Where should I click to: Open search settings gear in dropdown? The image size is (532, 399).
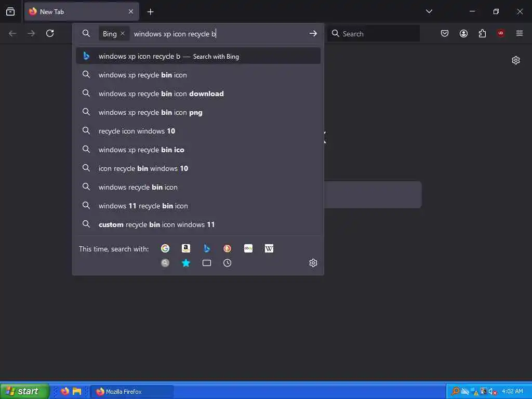coord(313,263)
